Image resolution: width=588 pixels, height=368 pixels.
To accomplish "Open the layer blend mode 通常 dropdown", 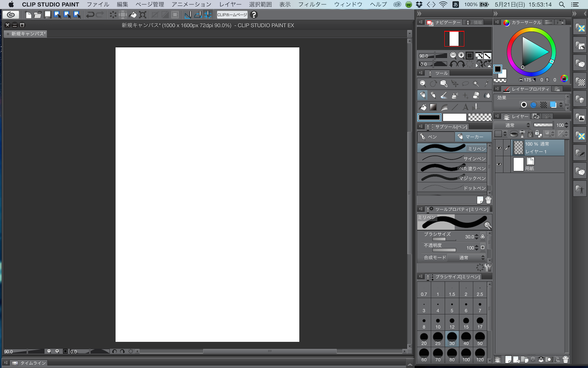I will (513, 125).
